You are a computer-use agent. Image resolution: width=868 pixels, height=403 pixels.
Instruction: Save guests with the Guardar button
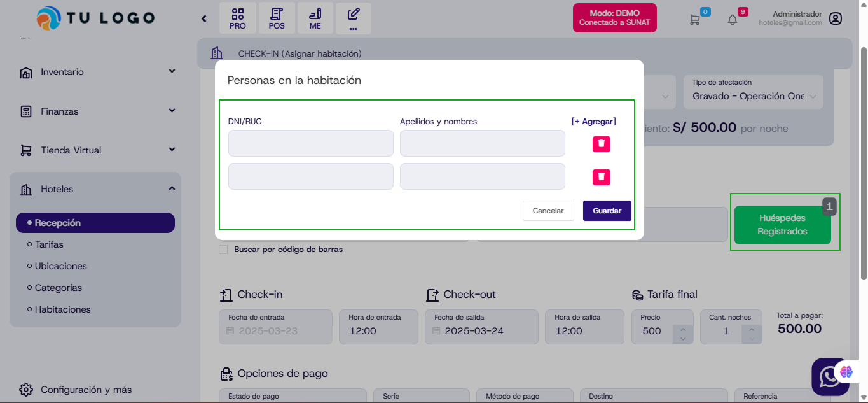click(607, 210)
